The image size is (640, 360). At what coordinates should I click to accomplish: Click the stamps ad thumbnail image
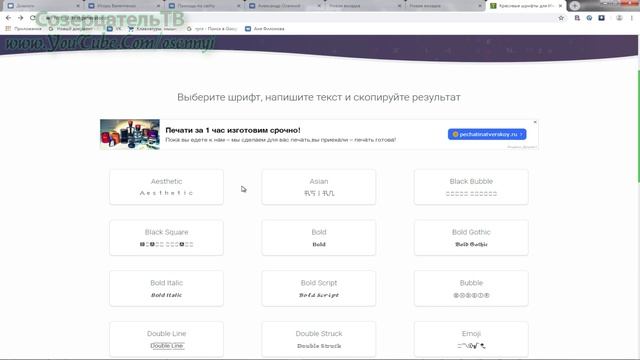[x=130, y=134]
